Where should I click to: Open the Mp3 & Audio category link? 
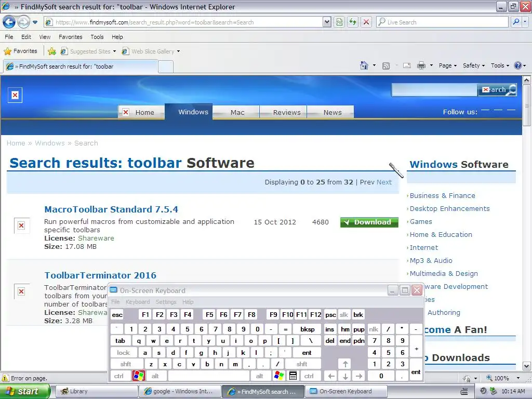coord(431,261)
